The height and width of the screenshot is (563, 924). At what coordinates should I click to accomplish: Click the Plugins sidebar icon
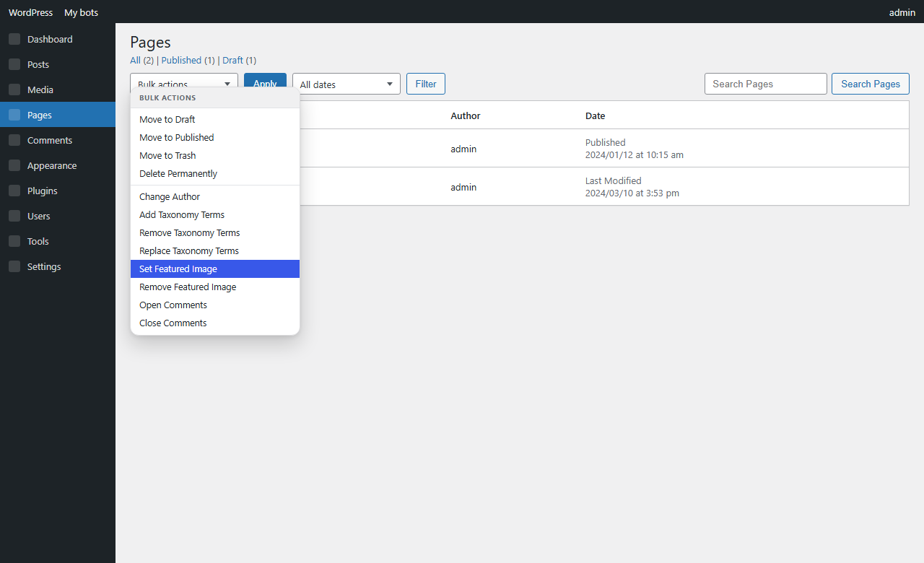click(14, 191)
